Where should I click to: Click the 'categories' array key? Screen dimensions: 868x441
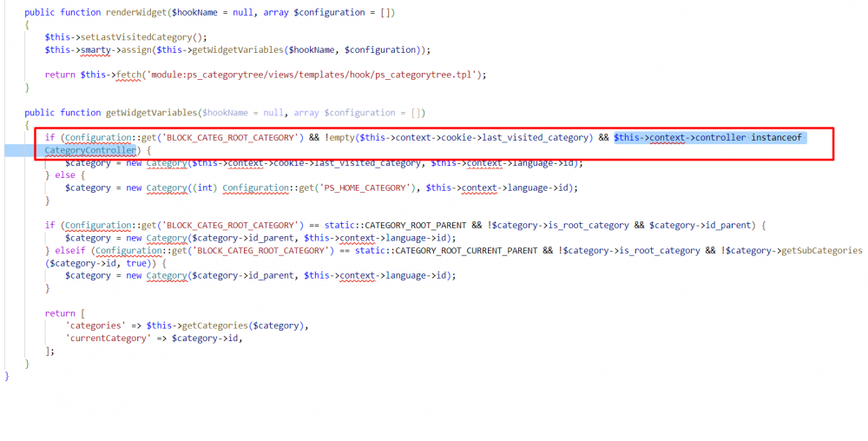pos(95,326)
